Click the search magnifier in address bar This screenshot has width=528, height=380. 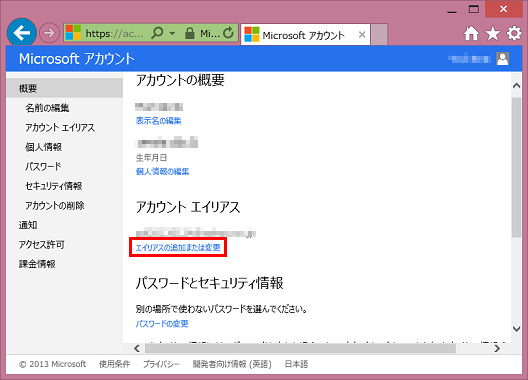(157, 33)
